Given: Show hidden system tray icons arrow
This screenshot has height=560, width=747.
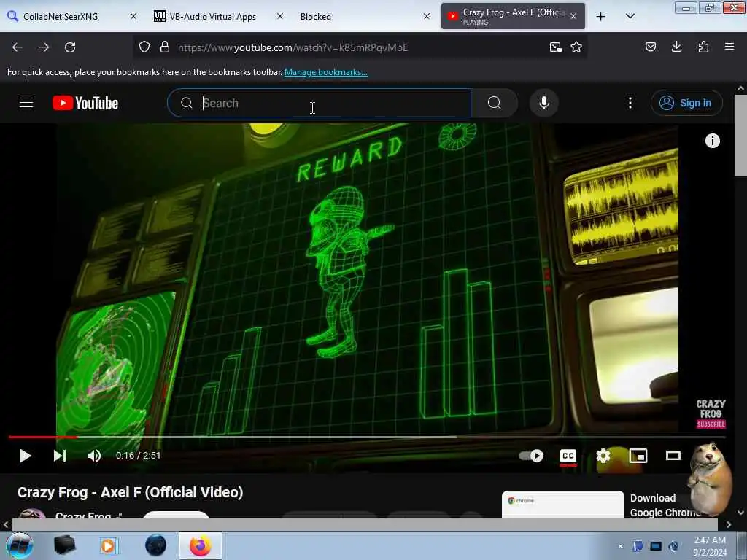Looking at the screenshot, I should point(620,546).
